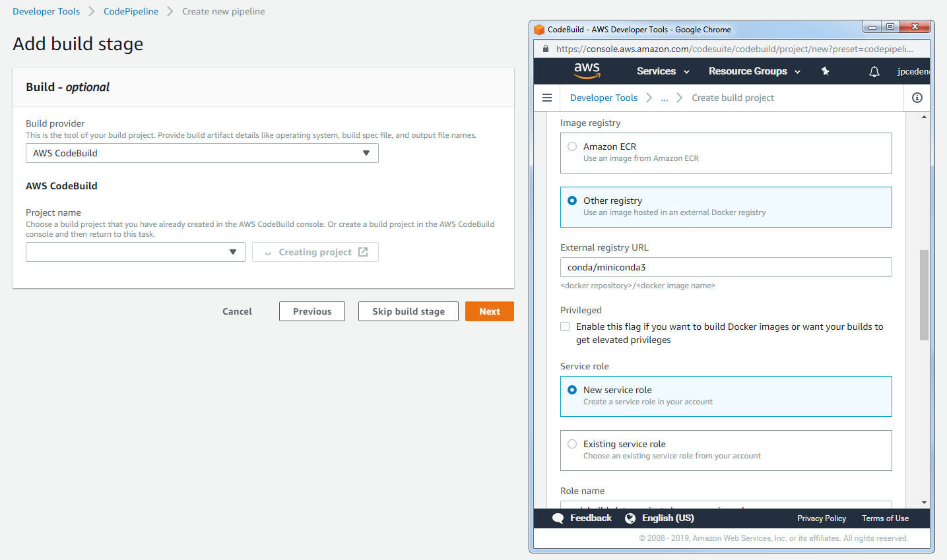Click the scrollbar up arrow in CodeBuild window

[x=924, y=117]
